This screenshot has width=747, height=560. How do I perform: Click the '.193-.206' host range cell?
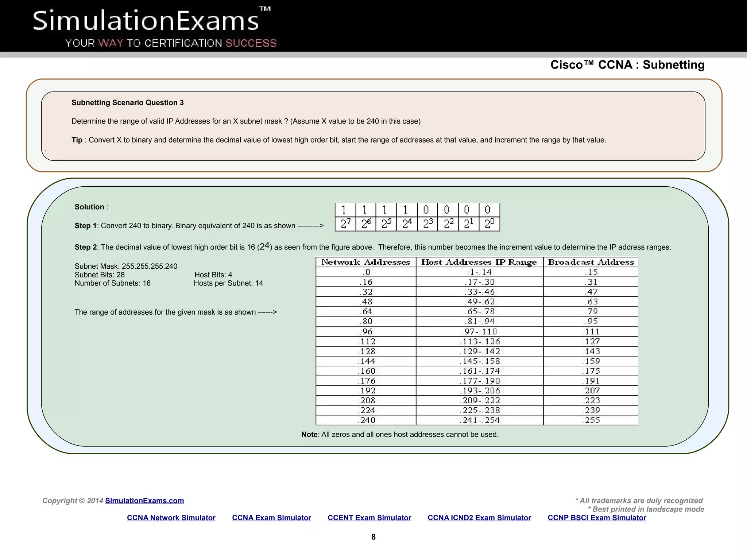[479, 390]
